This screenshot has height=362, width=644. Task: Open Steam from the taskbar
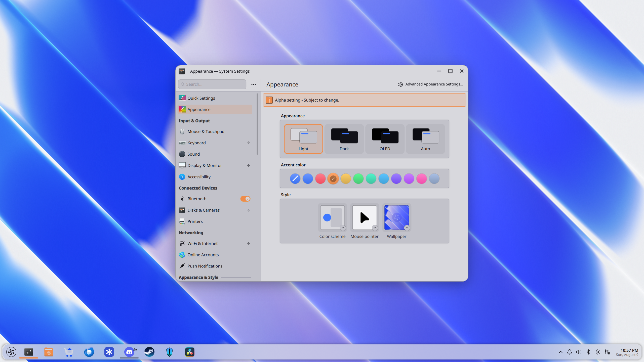(149, 352)
